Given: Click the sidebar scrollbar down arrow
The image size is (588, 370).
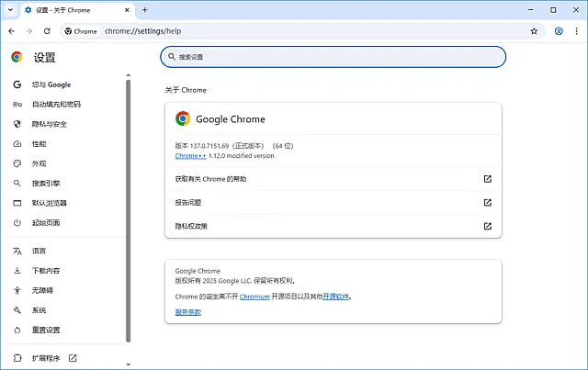Looking at the screenshot, I should coord(129,364).
